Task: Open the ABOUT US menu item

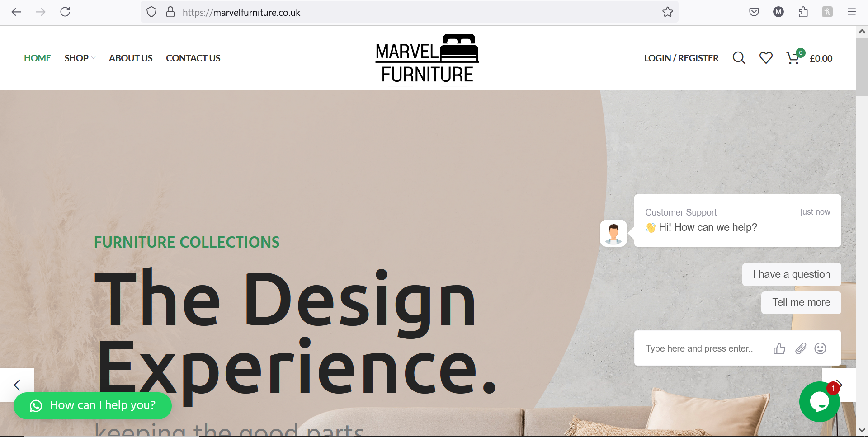Action: pyautogui.click(x=131, y=58)
